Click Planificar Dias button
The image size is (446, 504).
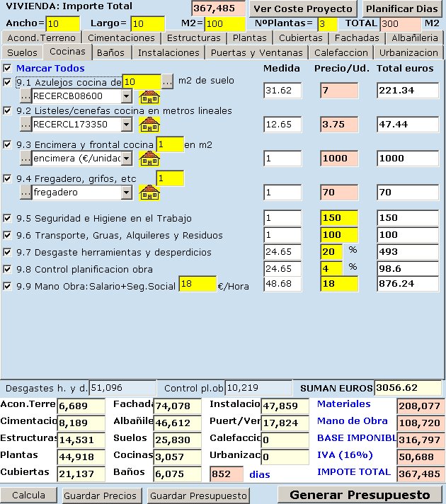402,8
